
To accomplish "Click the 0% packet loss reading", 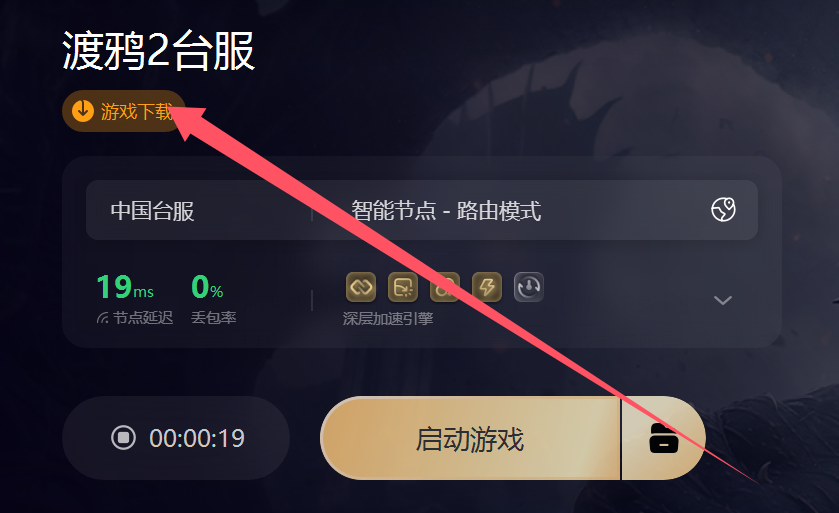I will (207, 287).
